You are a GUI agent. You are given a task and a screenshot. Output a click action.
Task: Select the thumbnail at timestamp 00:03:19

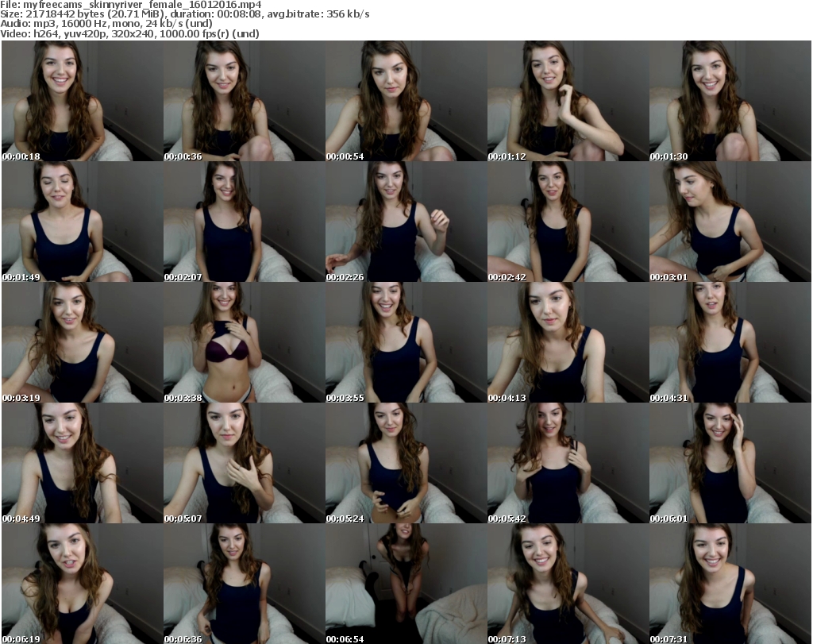[x=83, y=343]
